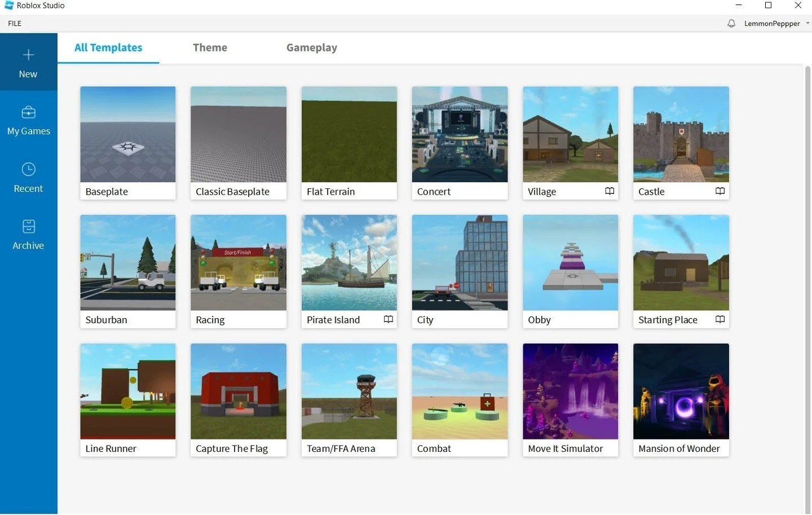Click the Capture The Flag name label
The height and width of the screenshot is (515, 812).
click(x=232, y=448)
